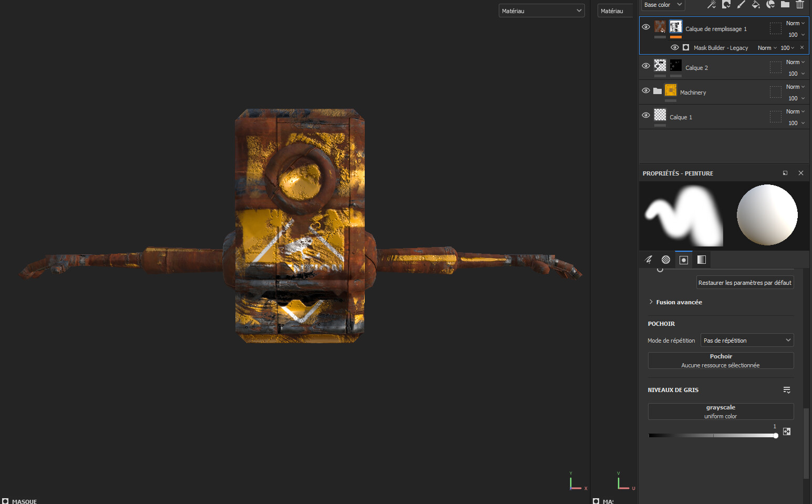This screenshot has width=812, height=504.
Task: Click the Add fill layer bucket icon
Action: pos(756,5)
